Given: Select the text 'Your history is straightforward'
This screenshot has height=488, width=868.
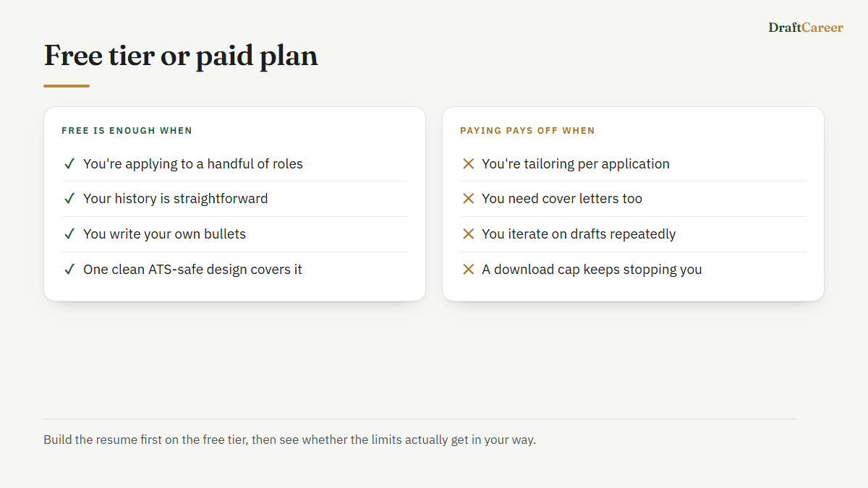Looking at the screenshot, I should click(176, 199).
